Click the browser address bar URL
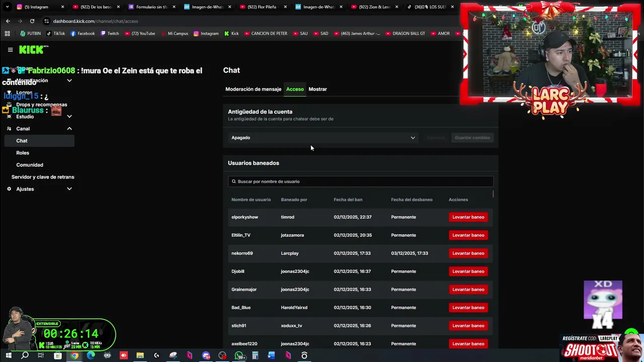Viewport: 644px width, 362px height. click(96, 21)
